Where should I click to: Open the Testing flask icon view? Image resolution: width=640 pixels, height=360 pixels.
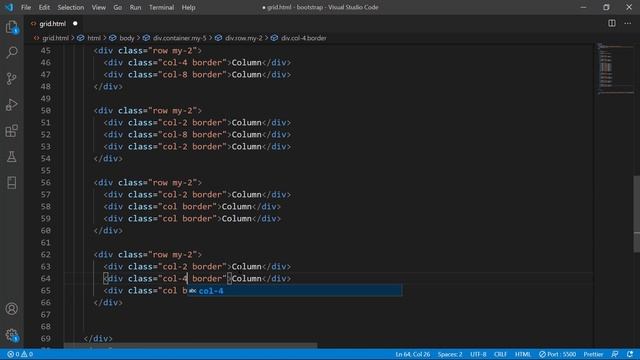coord(12,157)
